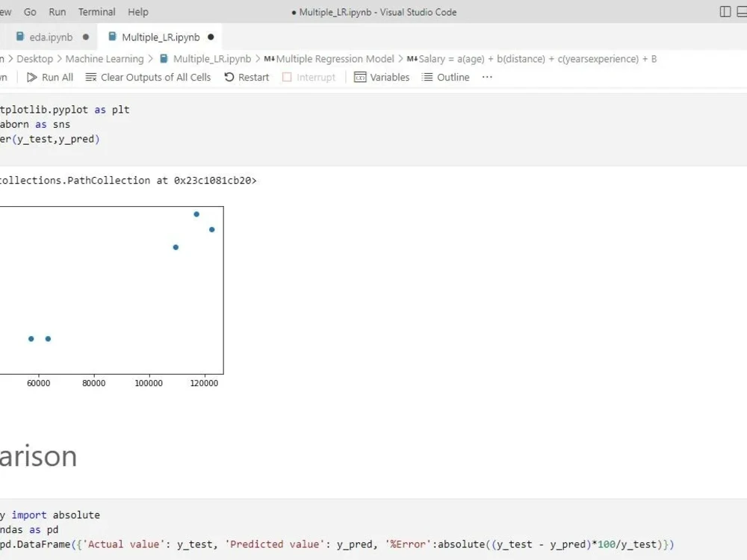This screenshot has width=747, height=560.
Task: Click the 'as pd' import code line
Action: 29,529
